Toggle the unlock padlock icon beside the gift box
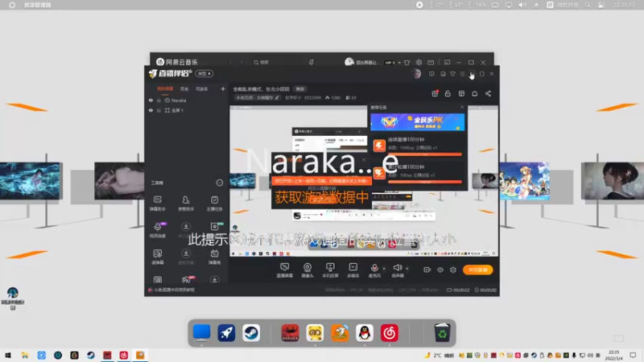644x362 pixels. [x=448, y=93]
